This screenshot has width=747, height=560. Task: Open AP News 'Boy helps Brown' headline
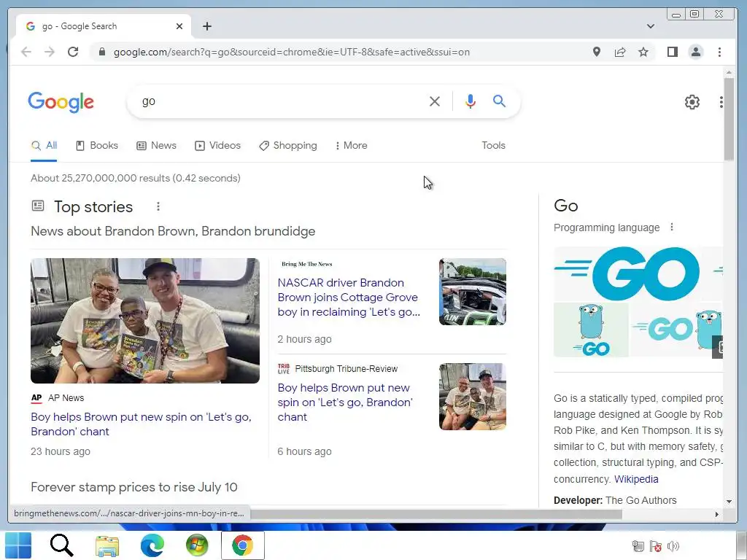tap(141, 424)
